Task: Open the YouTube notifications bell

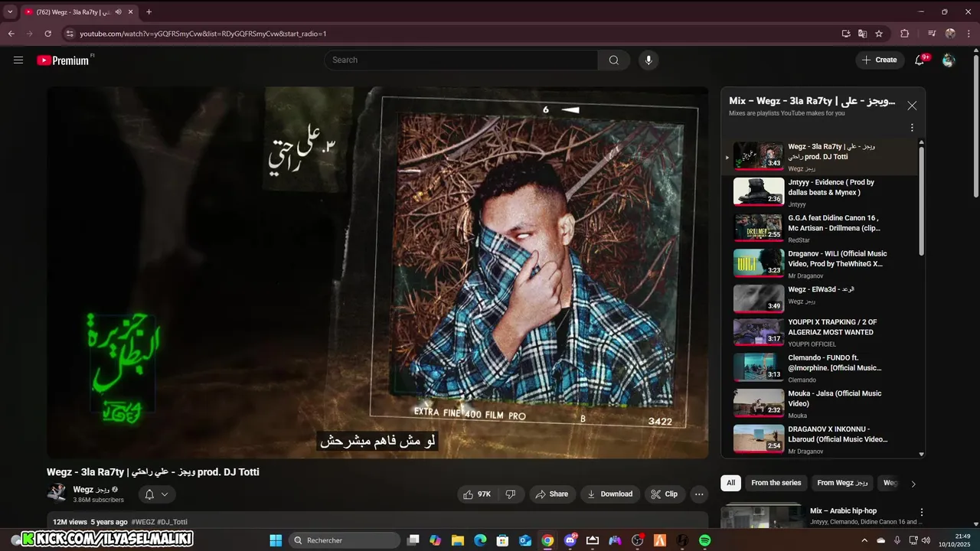Action: [x=920, y=60]
